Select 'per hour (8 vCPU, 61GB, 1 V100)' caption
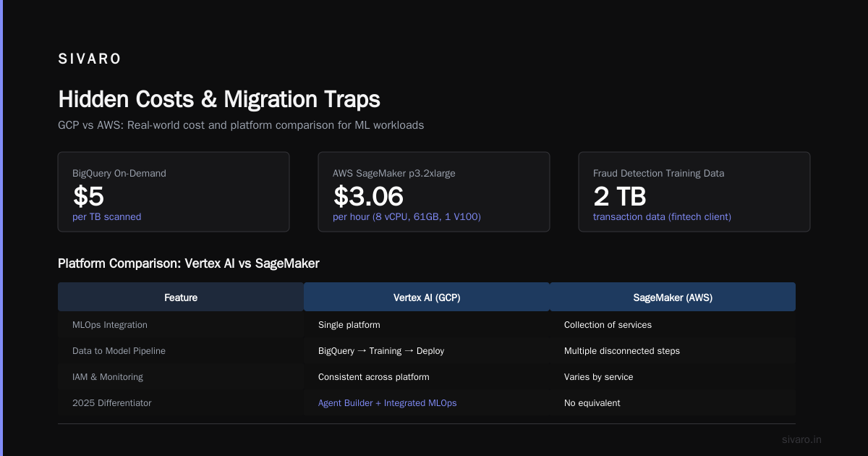Image resolution: width=868 pixels, height=456 pixels. click(x=407, y=216)
